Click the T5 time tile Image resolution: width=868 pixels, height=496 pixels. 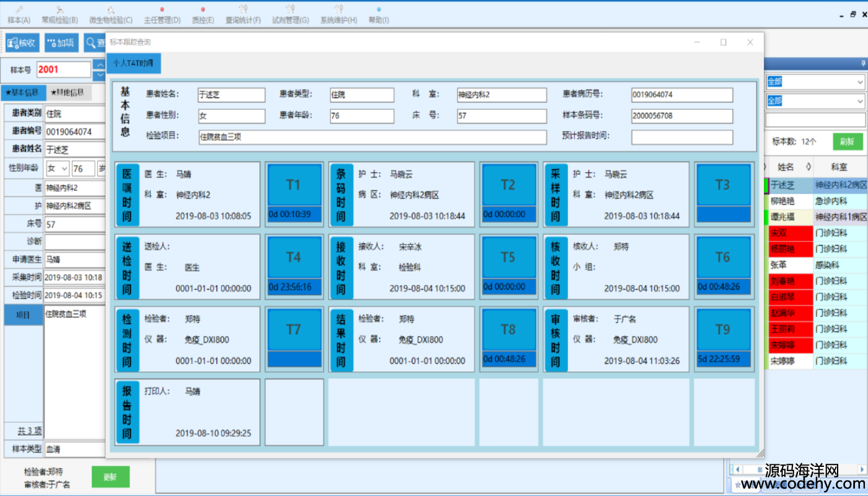pos(508,257)
